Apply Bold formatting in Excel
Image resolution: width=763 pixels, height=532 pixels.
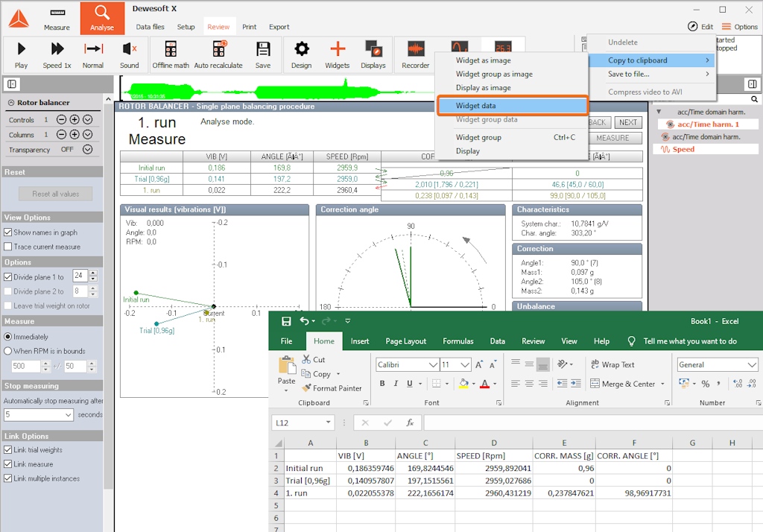[x=382, y=384]
